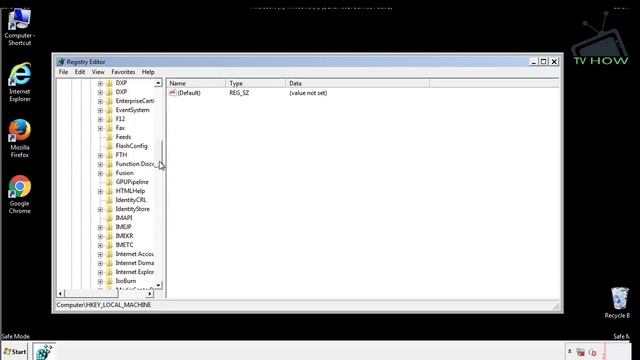The height and width of the screenshot is (360, 640).
Task: Click the Registry Editor taskbar icon
Action: coord(44,352)
